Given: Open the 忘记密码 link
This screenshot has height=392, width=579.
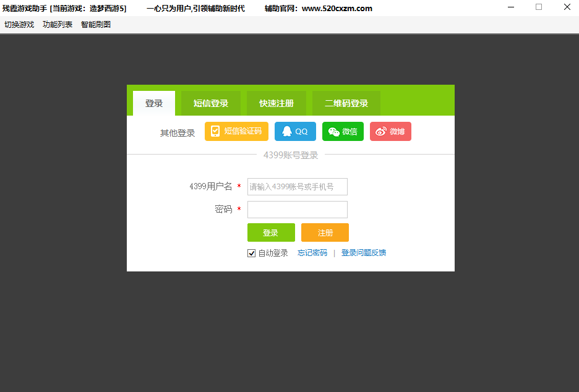Looking at the screenshot, I should [x=312, y=253].
